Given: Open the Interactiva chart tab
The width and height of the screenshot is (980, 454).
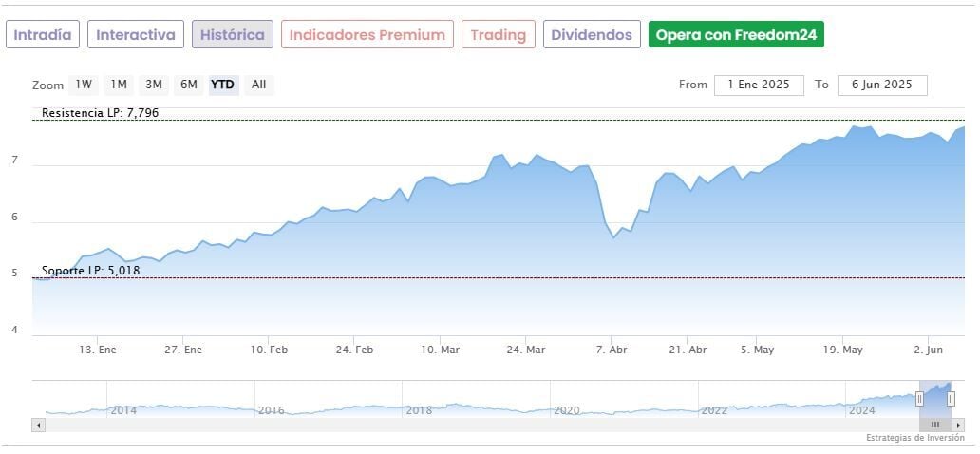Looking at the screenshot, I should pyautogui.click(x=136, y=35).
